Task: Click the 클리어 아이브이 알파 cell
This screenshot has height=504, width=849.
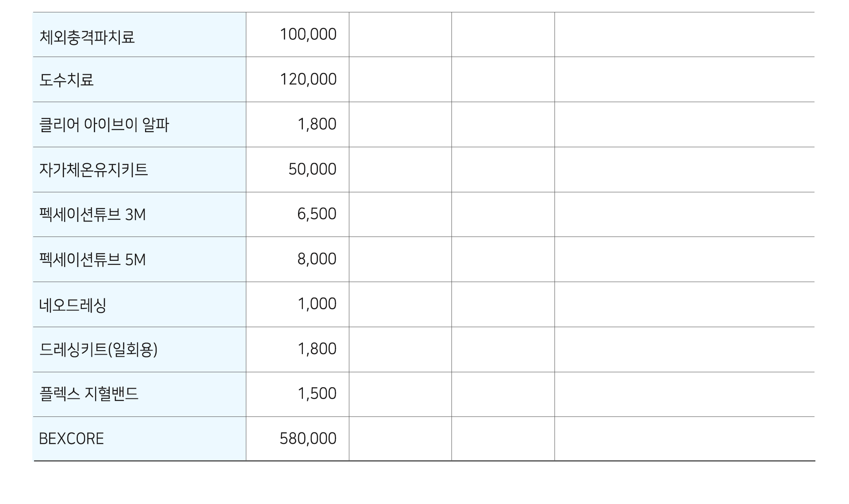Action: pos(139,125)
